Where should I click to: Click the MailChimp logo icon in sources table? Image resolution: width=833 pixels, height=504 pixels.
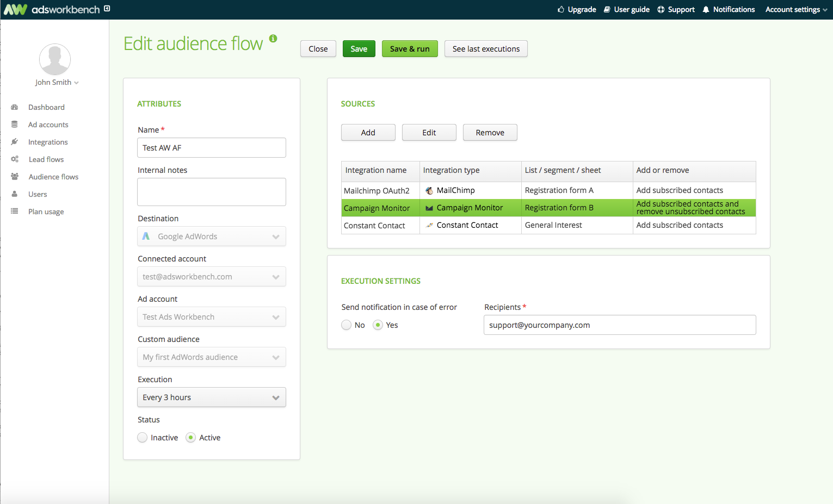429,191
